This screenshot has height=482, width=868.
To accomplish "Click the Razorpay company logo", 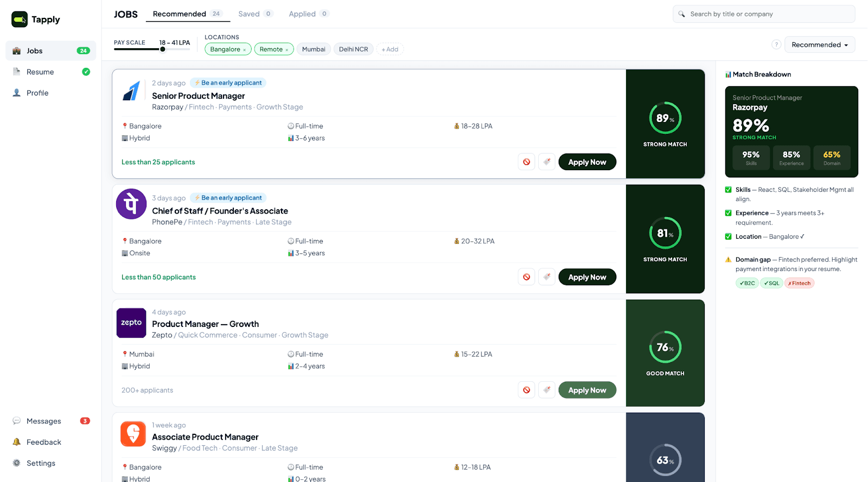I will click(x=131, y=91).
